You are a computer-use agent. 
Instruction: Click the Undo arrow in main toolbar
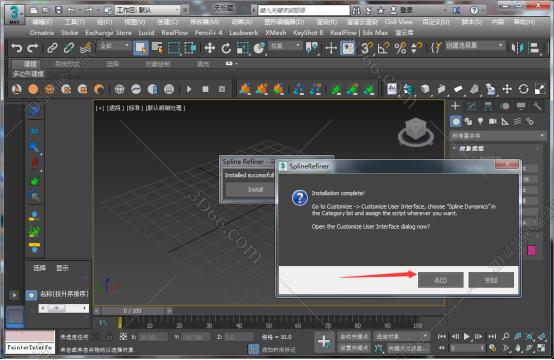click(x=16, y=48)
